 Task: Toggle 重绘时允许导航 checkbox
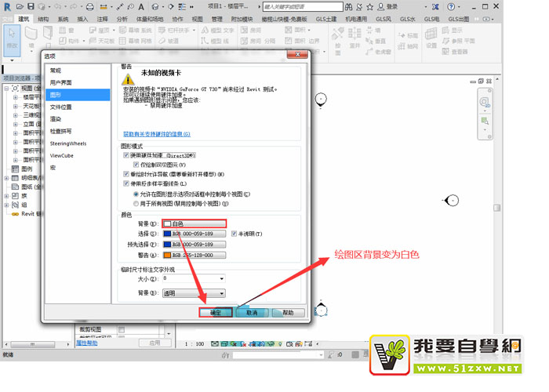click(x=126, y=174)
